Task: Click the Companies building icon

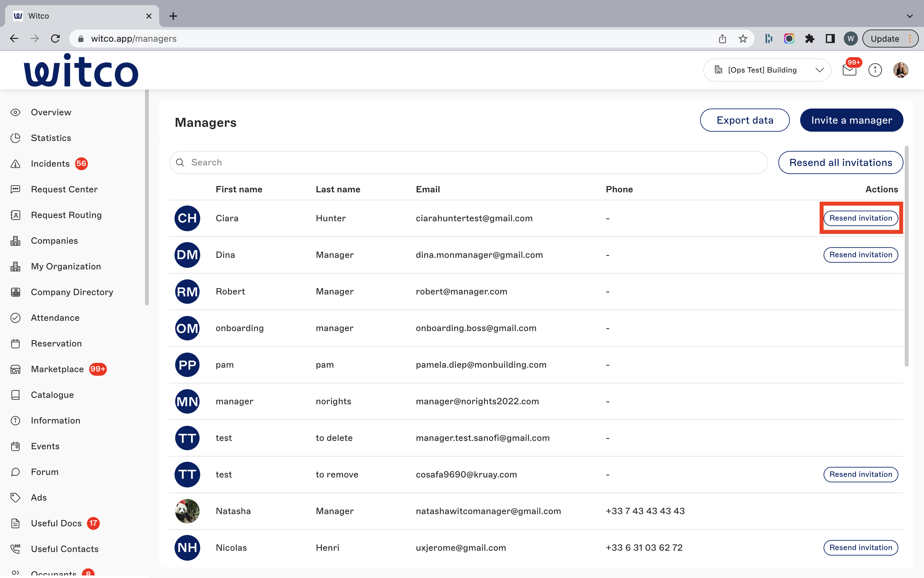Action: (15, 241)
